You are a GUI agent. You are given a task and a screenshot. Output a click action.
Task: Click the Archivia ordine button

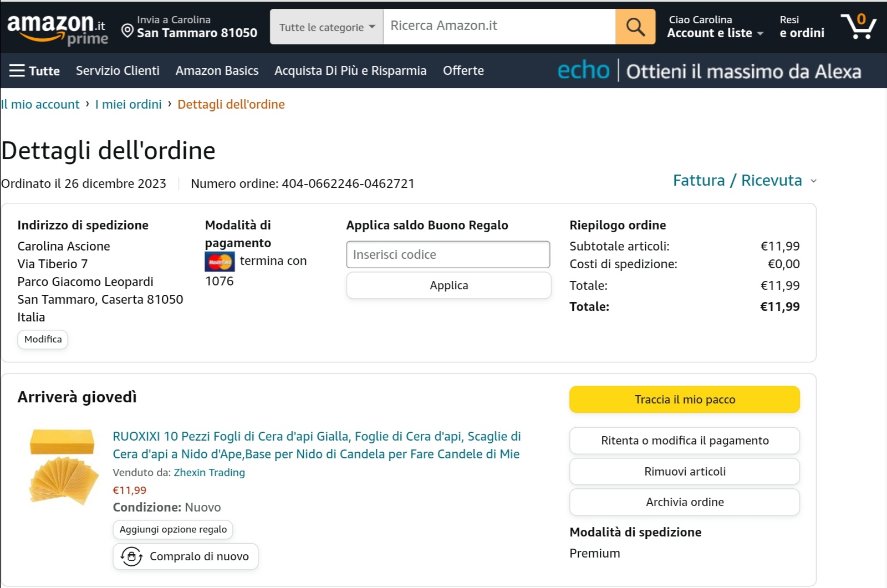pos(684,502)
